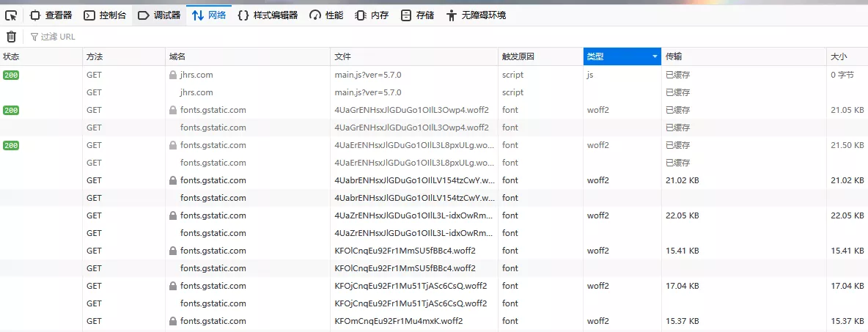
Task: Open the 存储 storage tab
Action: 417,15
